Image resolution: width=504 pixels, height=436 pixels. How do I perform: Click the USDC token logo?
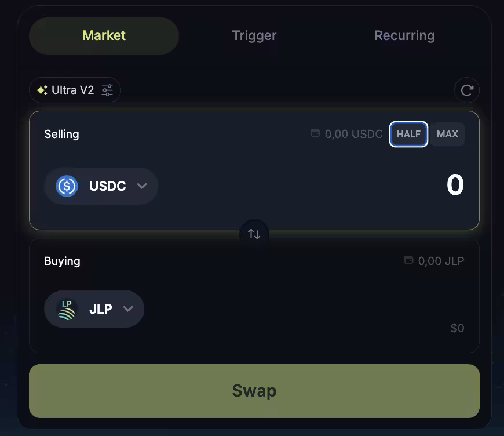[x=67, y=186]
